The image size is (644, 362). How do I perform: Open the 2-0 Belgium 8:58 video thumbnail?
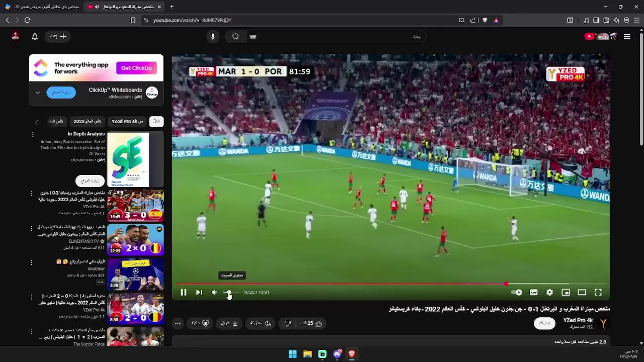pos(135,309)
